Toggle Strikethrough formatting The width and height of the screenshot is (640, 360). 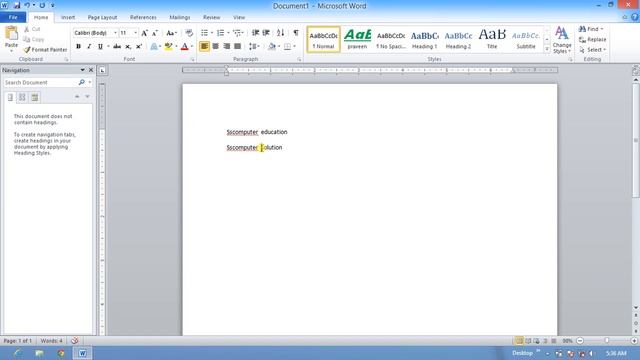pyautogui.click(x=117, y=47)
